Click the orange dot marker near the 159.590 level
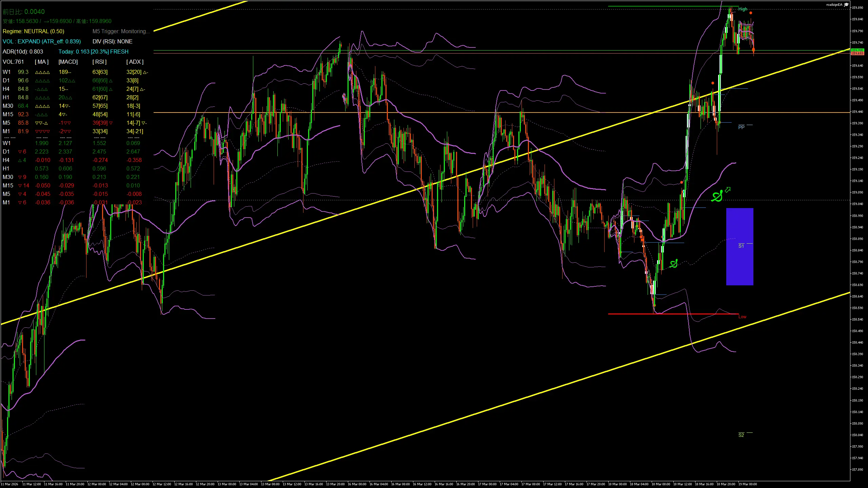868x488 pixels. click(x=712, y=82)
